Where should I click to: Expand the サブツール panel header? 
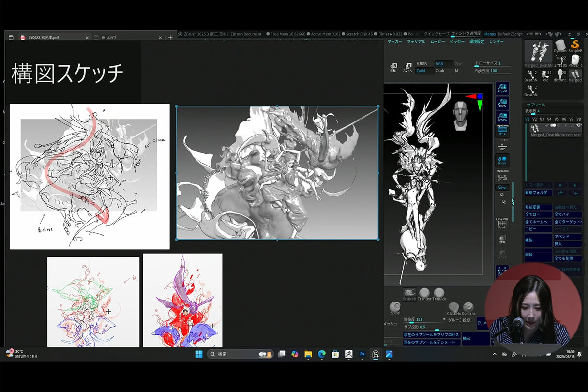coord(536,104)
